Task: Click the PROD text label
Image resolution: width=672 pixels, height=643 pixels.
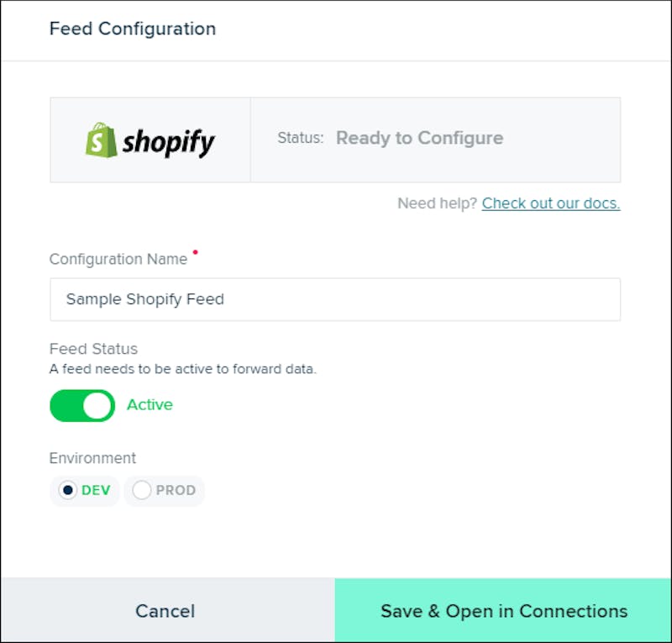Action: point(176,490)
